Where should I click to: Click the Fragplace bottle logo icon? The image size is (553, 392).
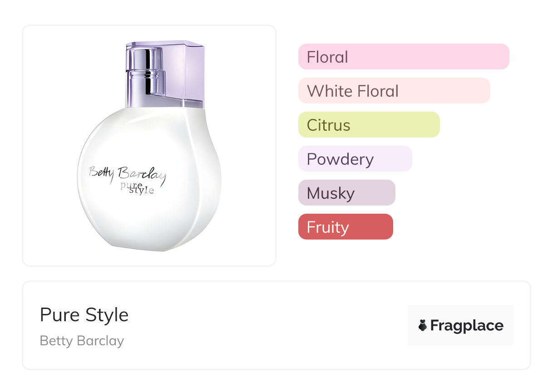tap(423, 325)
